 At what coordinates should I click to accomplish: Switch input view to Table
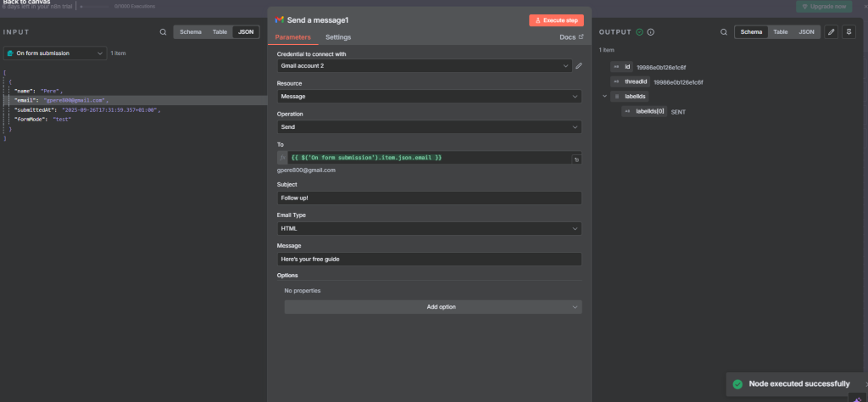(219, 32)
